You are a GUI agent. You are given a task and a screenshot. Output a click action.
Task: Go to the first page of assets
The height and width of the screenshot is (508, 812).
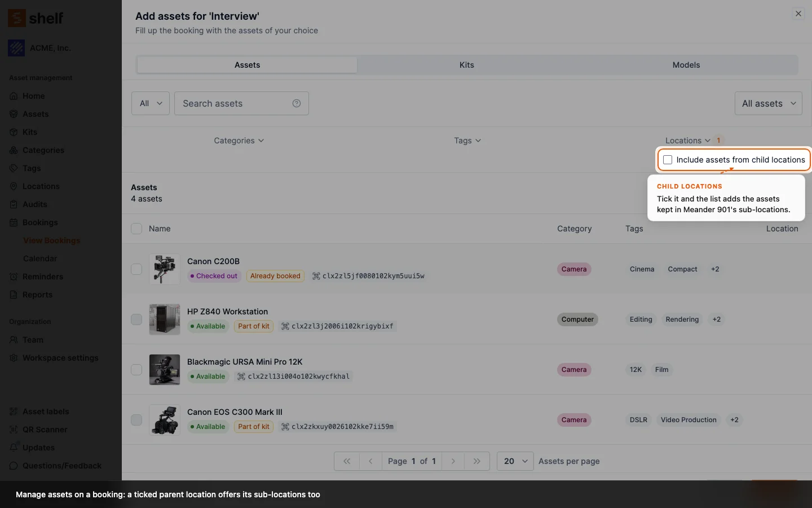click(x=347, y=461)
